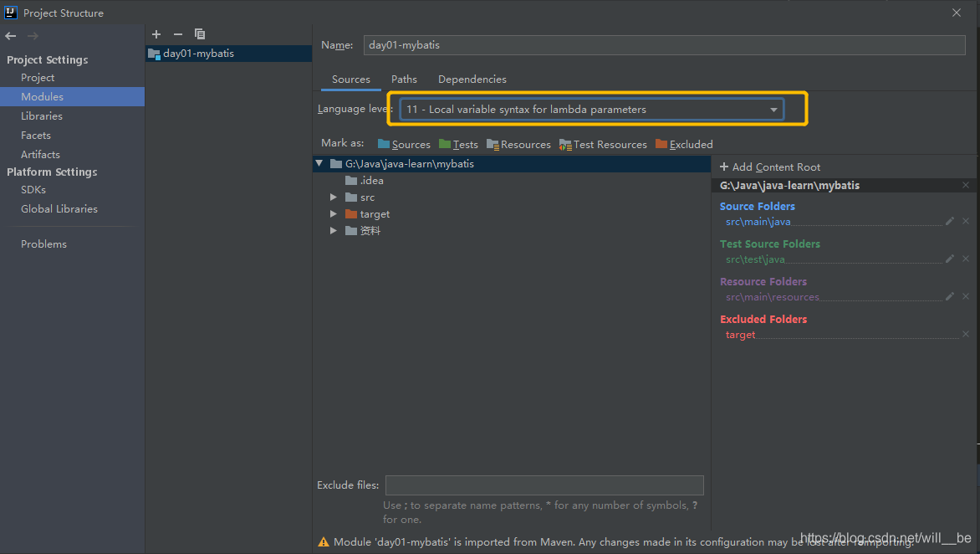Open Global Libraries settings

tap(59, 209)
